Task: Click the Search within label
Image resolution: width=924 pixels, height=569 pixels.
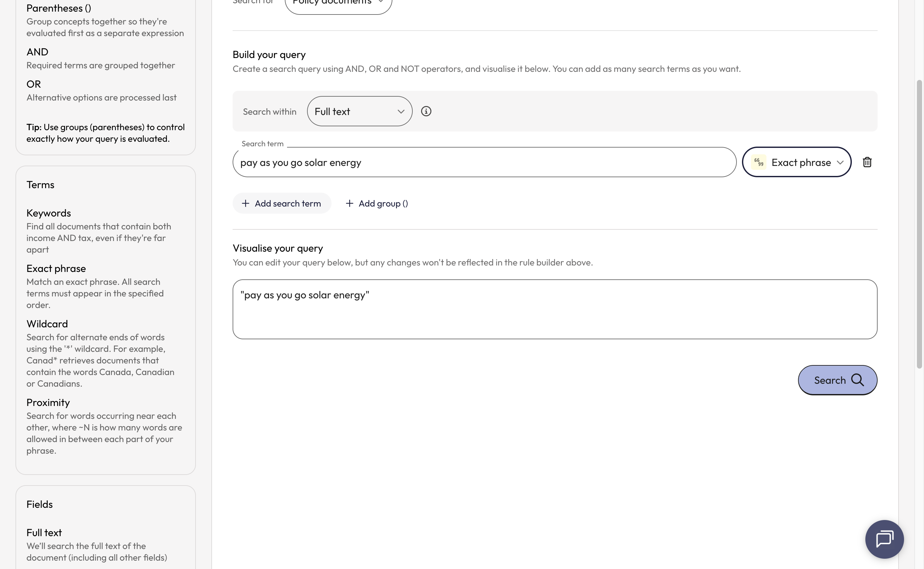Action: (x=269, y=112)
